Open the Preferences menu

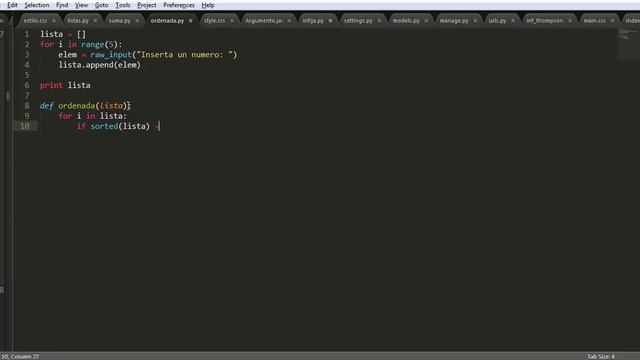coord(179,5)
